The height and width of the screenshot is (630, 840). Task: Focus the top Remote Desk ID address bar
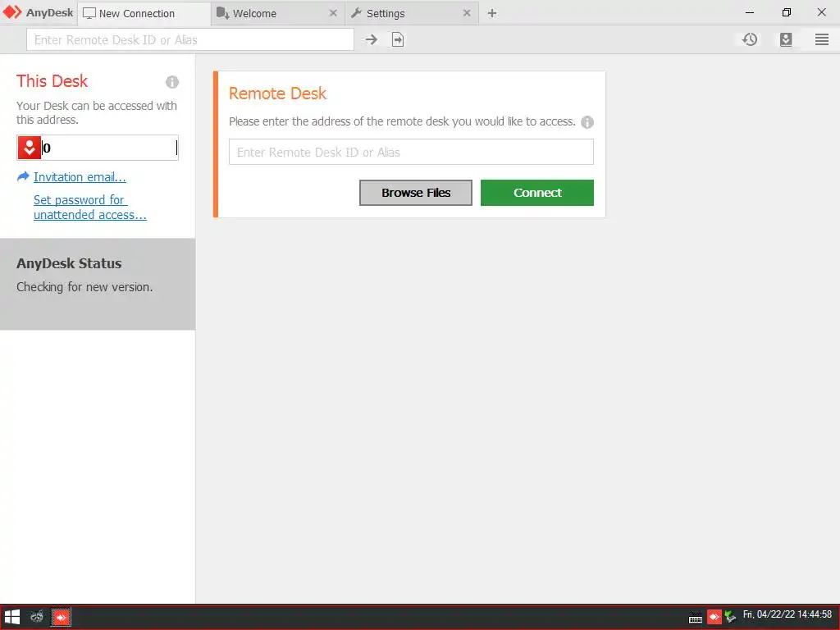(190, 39)
